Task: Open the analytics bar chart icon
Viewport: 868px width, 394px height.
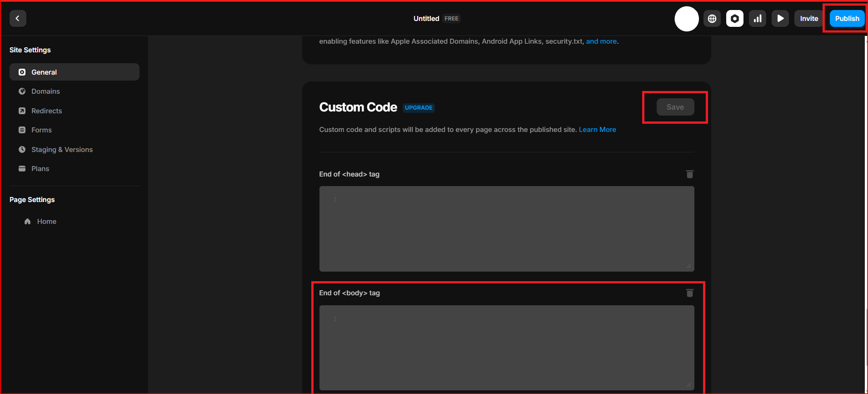Action: click(758, 19)
